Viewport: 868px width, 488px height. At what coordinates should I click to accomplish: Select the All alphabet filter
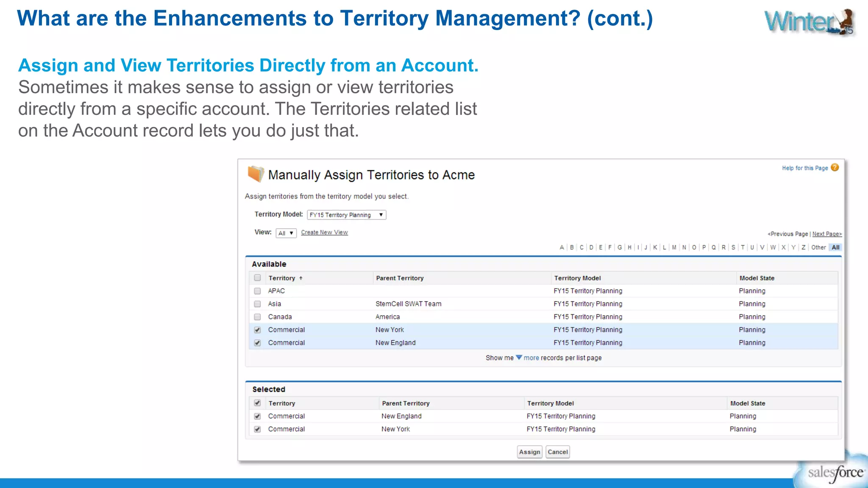[835, 247]
